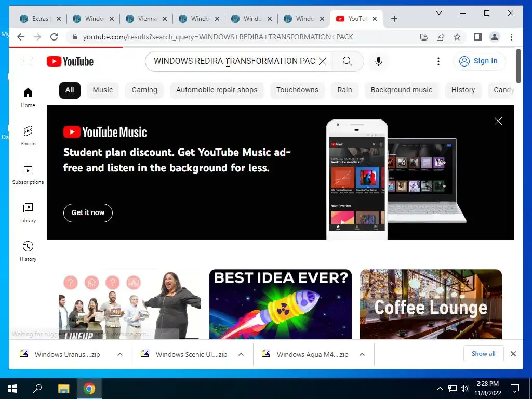Open the Windows Uranus zip download
The height and width of the screenshot is (399, 532).
[x=67, y=354]
